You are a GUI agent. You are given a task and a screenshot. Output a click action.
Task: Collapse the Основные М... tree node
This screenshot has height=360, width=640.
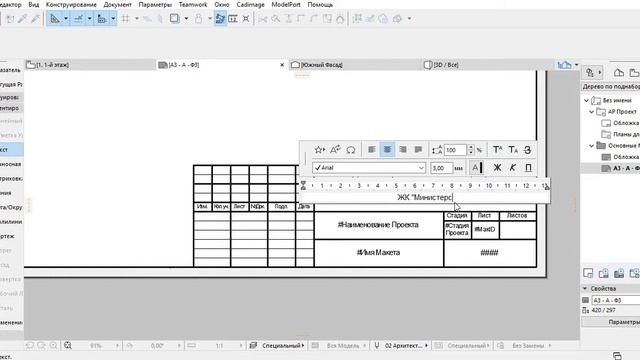pos(591,146)
